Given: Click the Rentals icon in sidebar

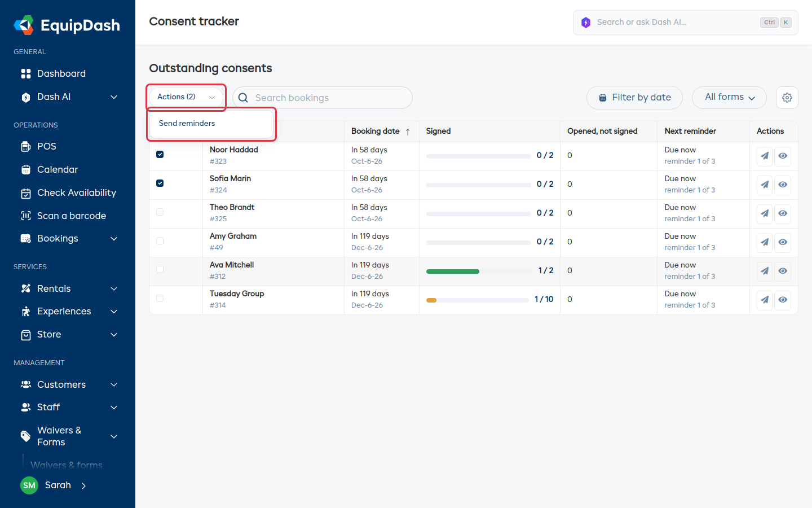Looking at the screenshot, I should [26, 288].
